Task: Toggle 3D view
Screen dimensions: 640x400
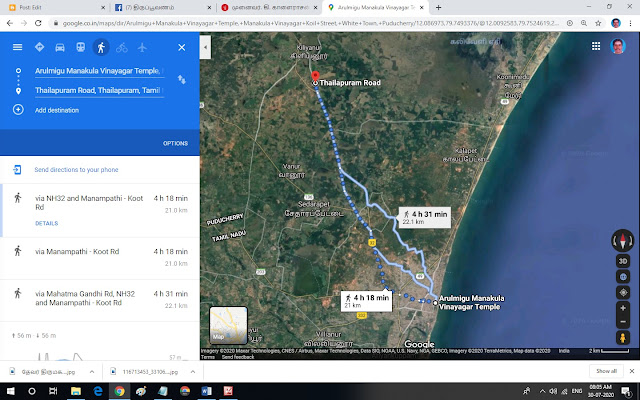Action: (623, 261)
